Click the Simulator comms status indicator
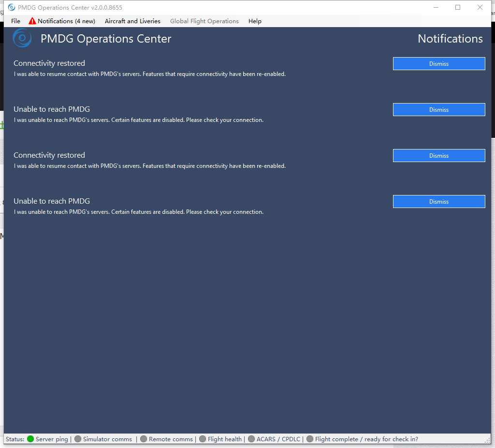This screenshot has height=448, width=495. tap(77, 439)
